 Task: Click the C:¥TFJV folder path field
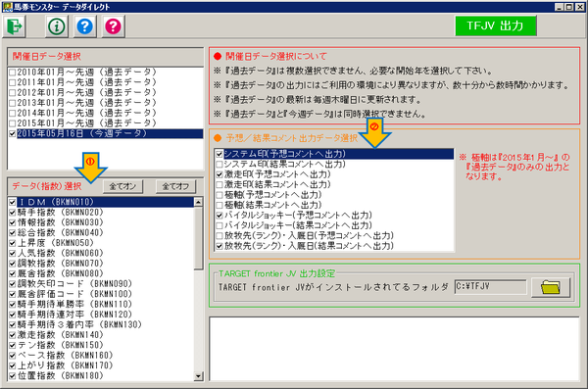pyautogui.click(x=491, y=287)
